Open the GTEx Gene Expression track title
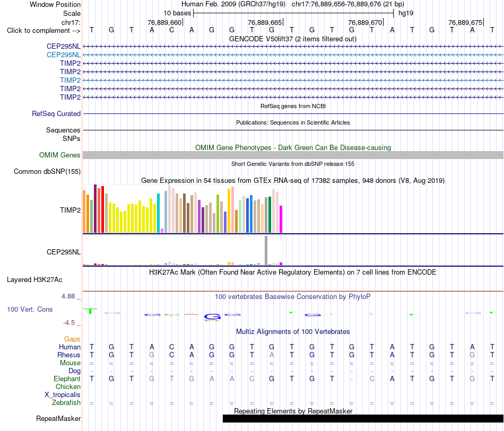504x431 pixels. click(293, 180)
